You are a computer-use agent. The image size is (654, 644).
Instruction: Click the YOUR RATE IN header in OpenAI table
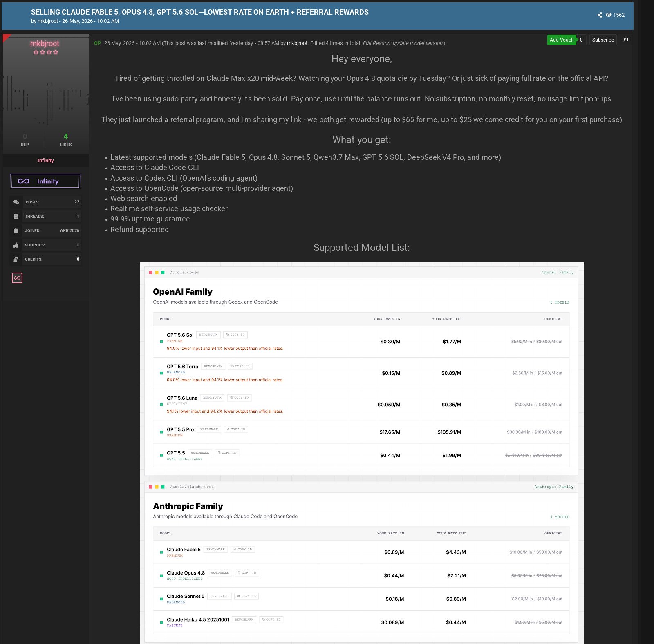point(387,319)
